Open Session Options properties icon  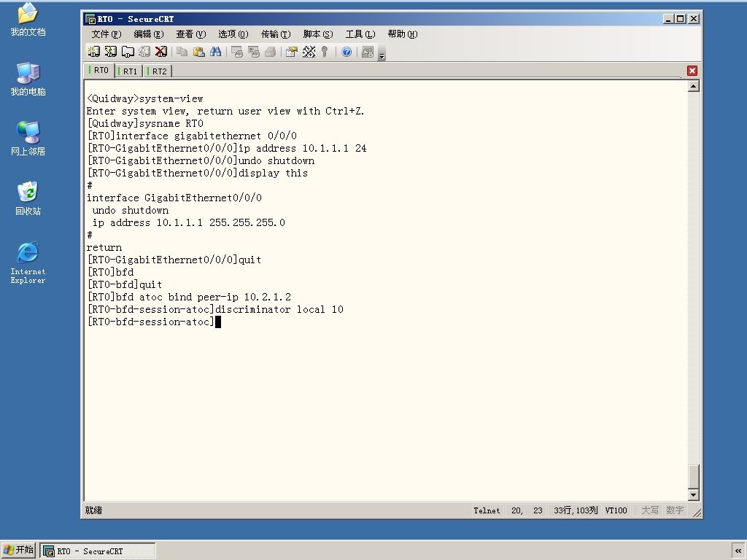(x=292, y=52)
